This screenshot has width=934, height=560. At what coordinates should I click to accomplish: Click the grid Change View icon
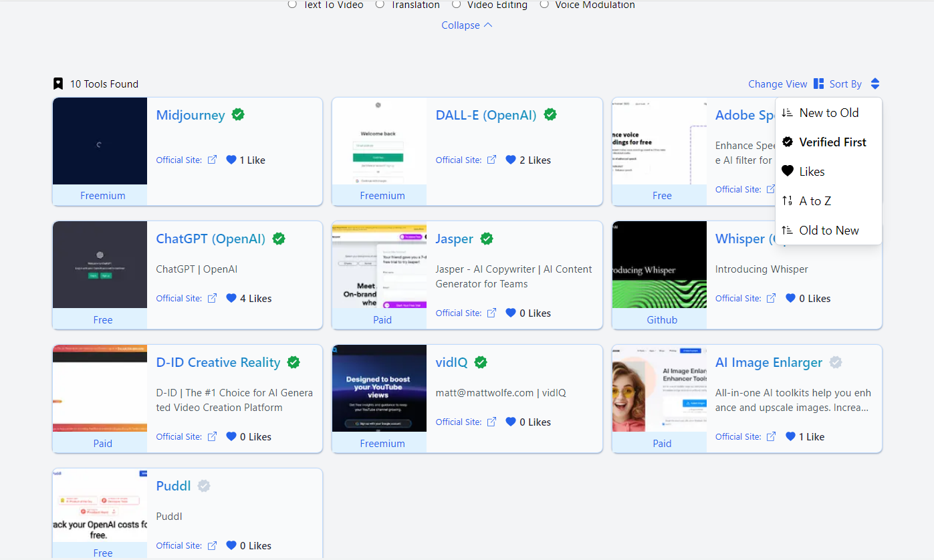(x=819, y=84)
